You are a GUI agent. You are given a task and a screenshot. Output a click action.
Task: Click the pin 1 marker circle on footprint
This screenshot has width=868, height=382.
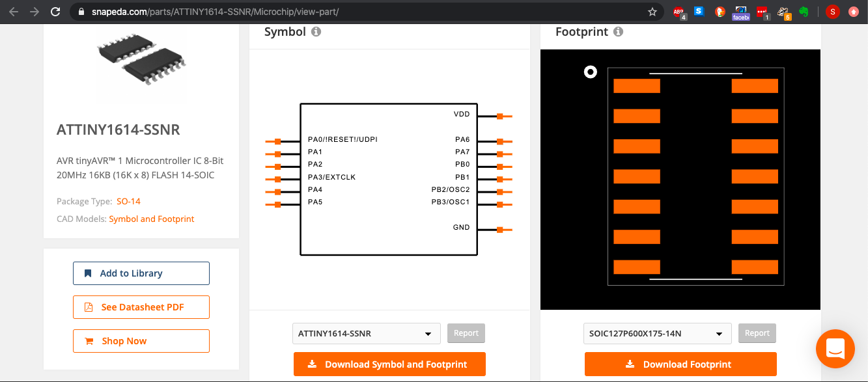click(590, 72)
